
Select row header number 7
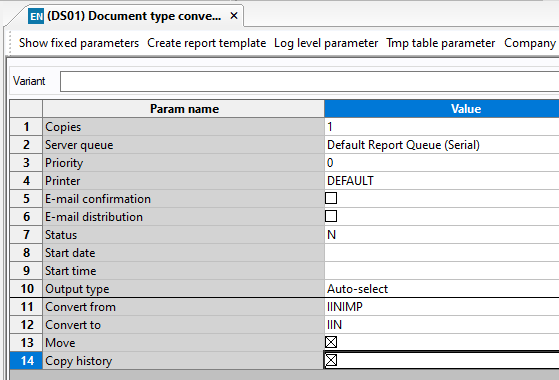click(x=26, y=235)
